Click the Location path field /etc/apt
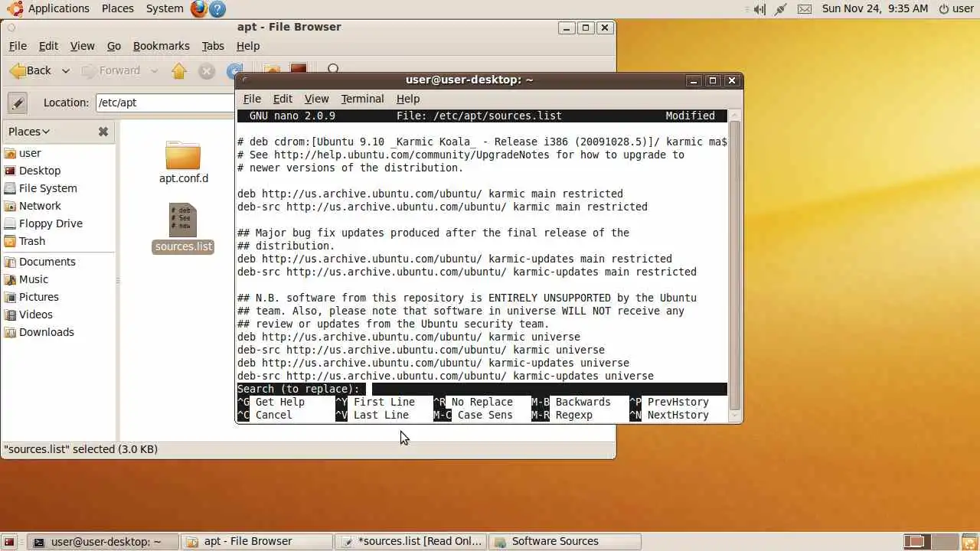The height and width of the screenshot is (551, 980). (x=165, y=103)
